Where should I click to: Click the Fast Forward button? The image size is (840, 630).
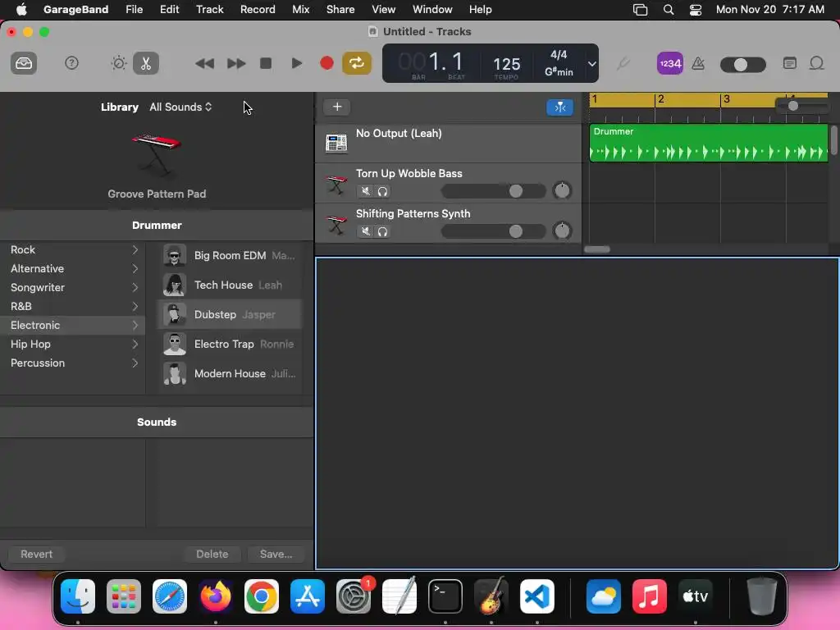tap(235, 64)
